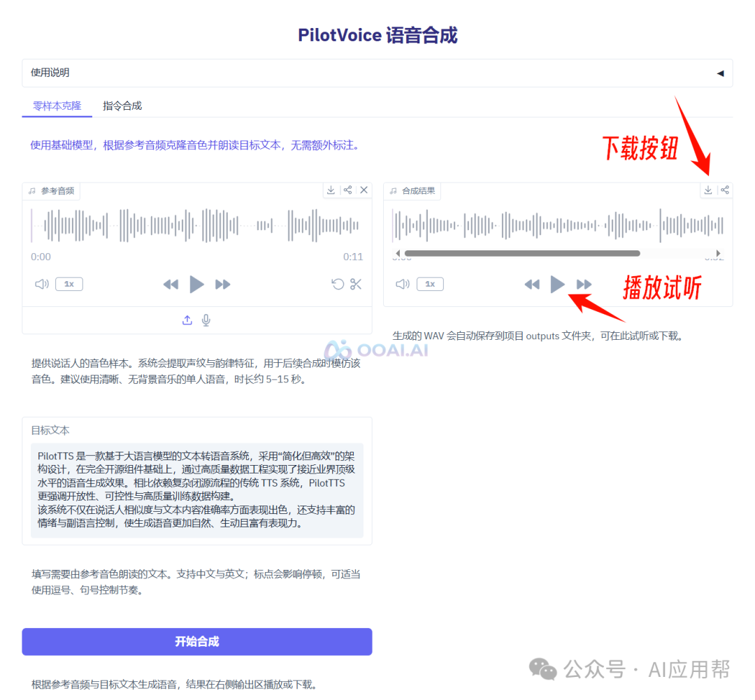This screenshot has width=755, height=700.
Task: Click the 参考音频 label music note icon
Action: [32, 192]
